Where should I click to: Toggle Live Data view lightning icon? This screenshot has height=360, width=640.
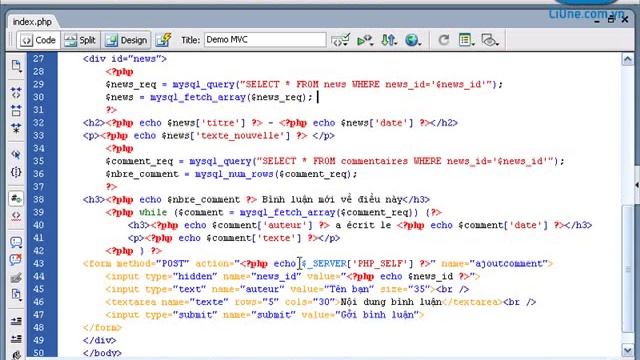click(x=164, y=40)
